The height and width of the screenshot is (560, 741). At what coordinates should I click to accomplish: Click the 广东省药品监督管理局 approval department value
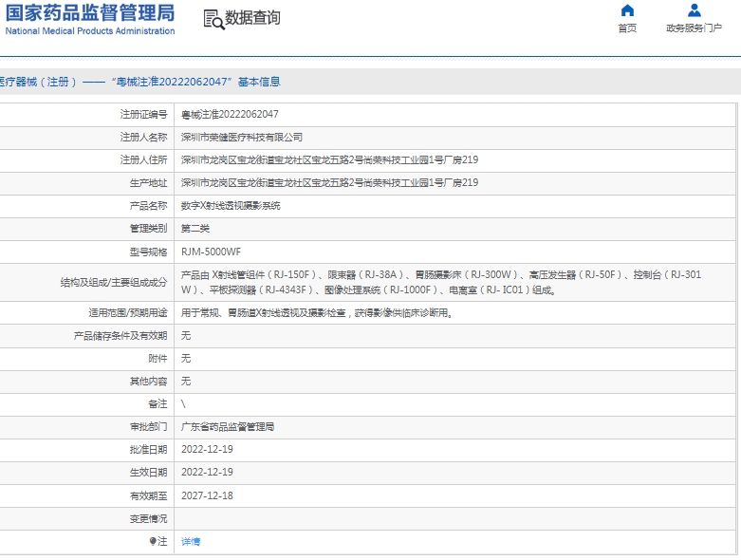[x=228, y=427]
